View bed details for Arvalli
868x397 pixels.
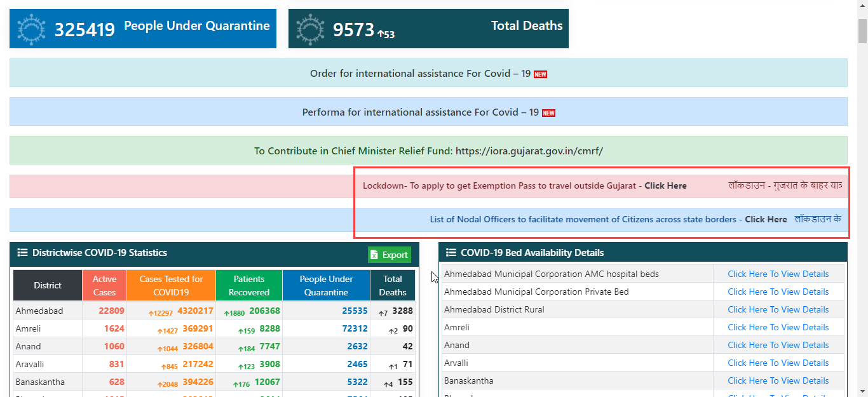pos(778,363)
